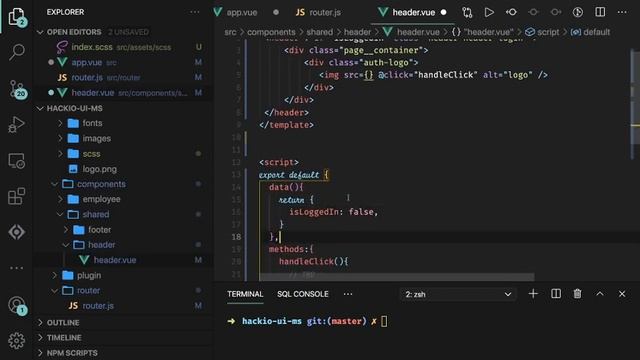The height and width of the screenshot is (360, 640).
Task: Open app.vue from open editors list
Action: [x=122, y=62]
